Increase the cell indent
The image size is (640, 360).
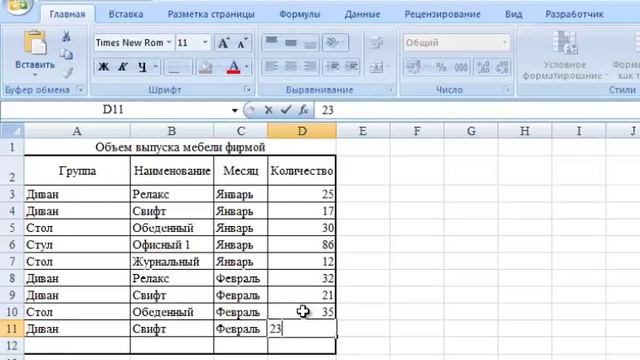coord(351,67)
